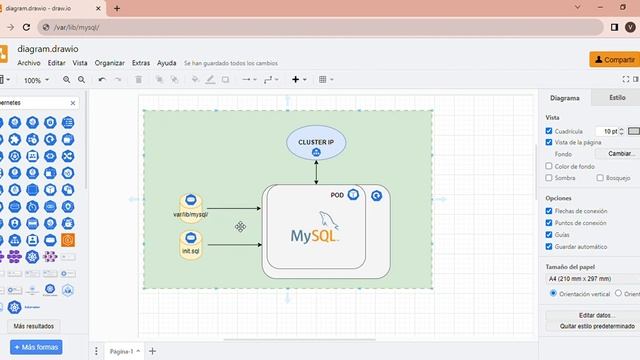Click the Más resultados button
Screen dimensions: 640x360
tap(33, 326)
